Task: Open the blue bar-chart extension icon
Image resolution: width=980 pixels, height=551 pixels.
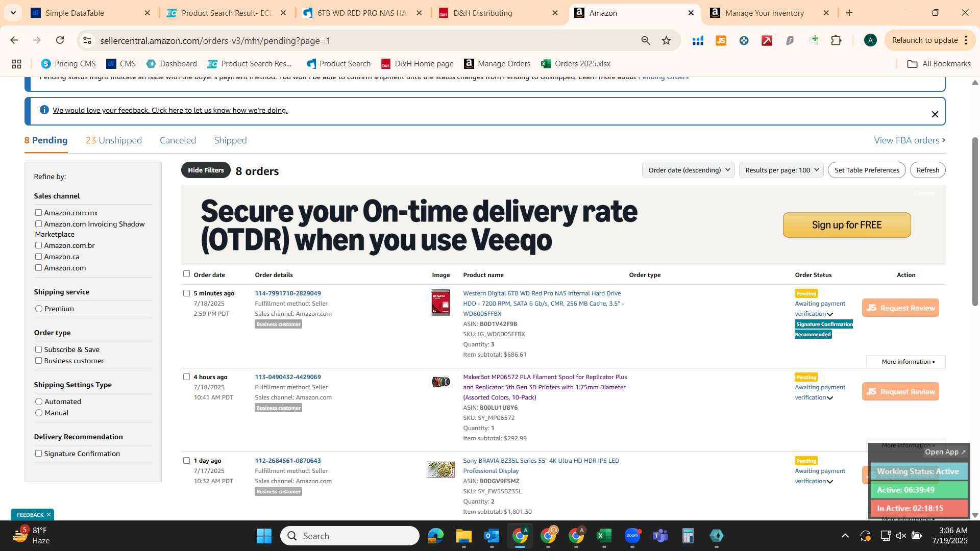Action: coord(698,40)
